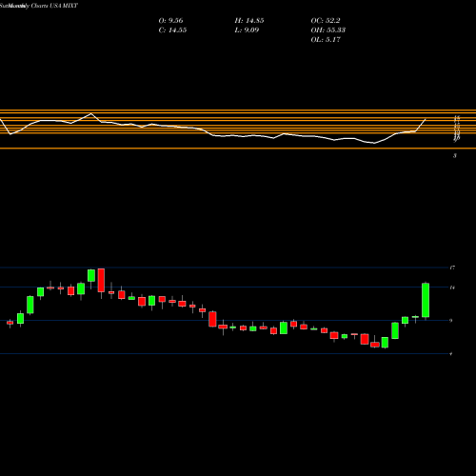Viewport: 476px width, 476px height.
Task: Click the 'OL: 5.17' value
Action: click(x=326, y=40)
